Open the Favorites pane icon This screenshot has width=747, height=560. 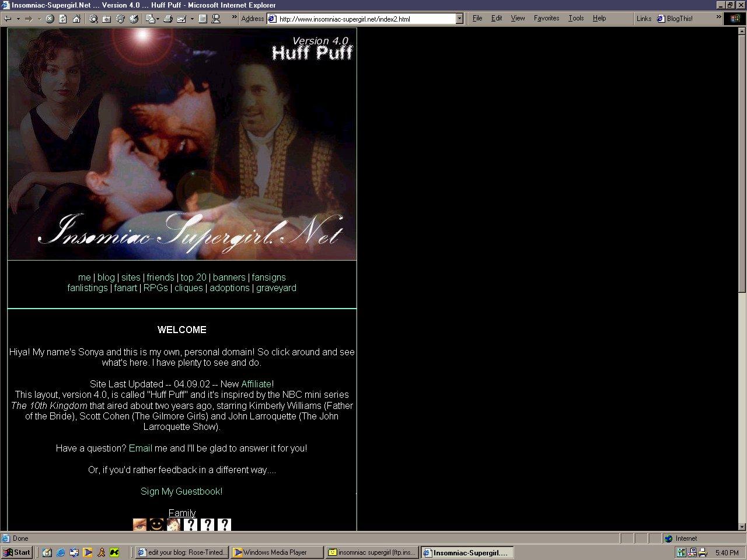click(106, 19)
